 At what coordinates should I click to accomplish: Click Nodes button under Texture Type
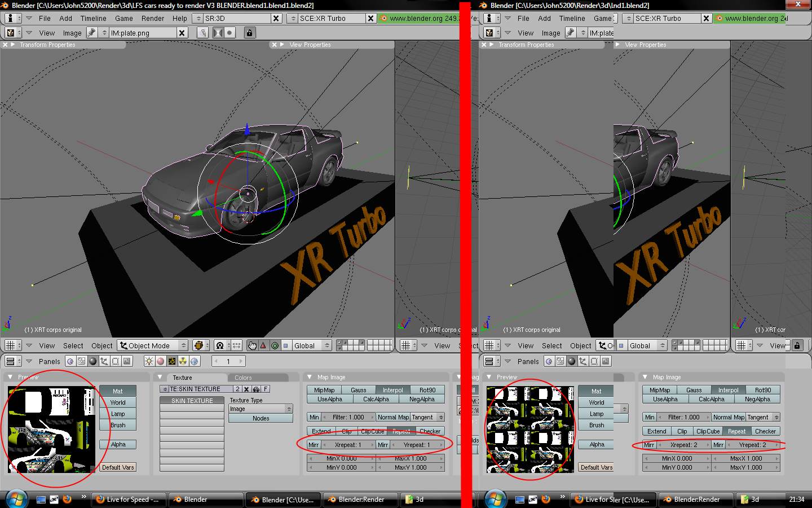click(x=261, y=418)
